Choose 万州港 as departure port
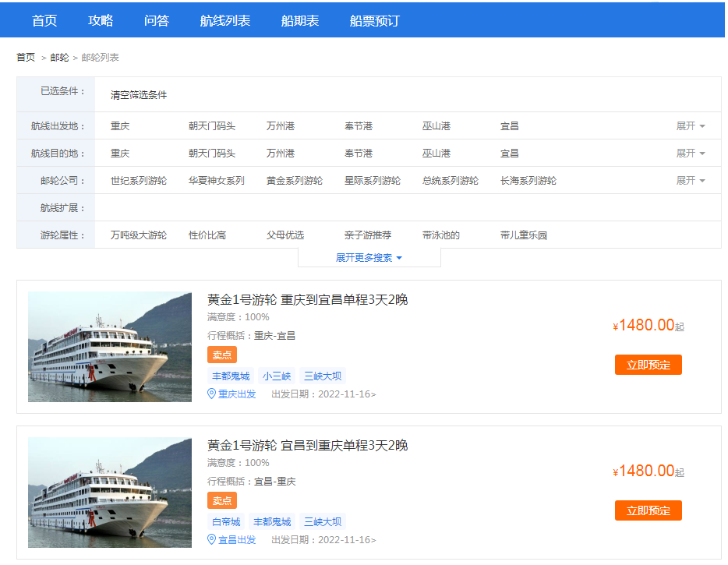The height and width of the screenshot is (565, 728). (x=281, y=126)
